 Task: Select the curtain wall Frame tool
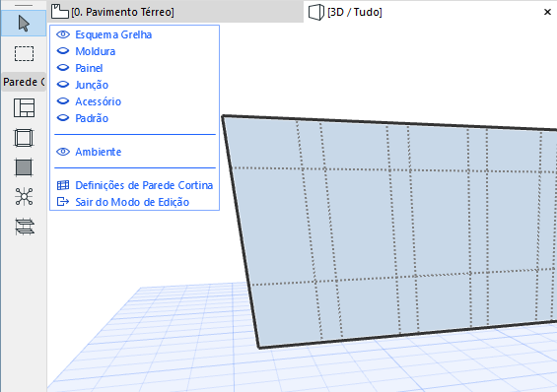pos(24,138)
